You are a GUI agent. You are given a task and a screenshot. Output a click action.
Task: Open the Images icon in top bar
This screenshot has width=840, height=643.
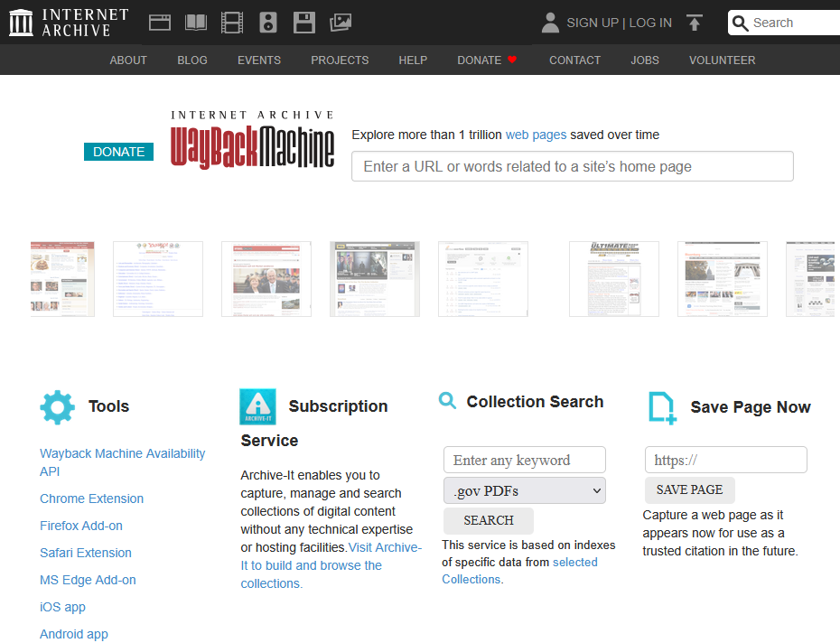pos(341,23)
